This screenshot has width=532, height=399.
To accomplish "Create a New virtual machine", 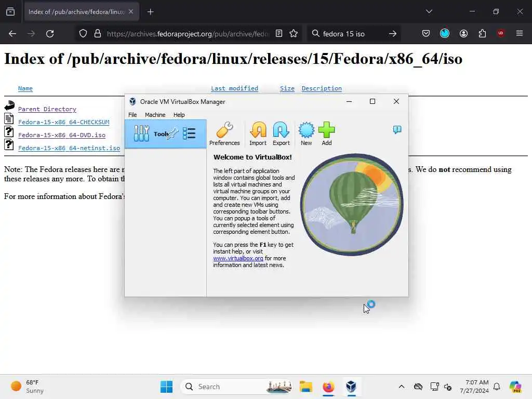I will pyautogui.click(x=306, y=134).
